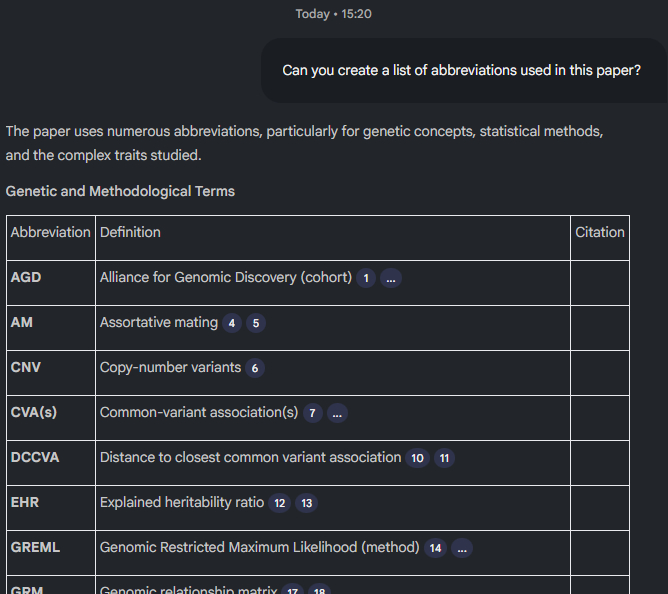Expand more citations in the CVA(s) row
Image resolution: width=668 pixels, height=594 pixels.
tap(338, 413)
